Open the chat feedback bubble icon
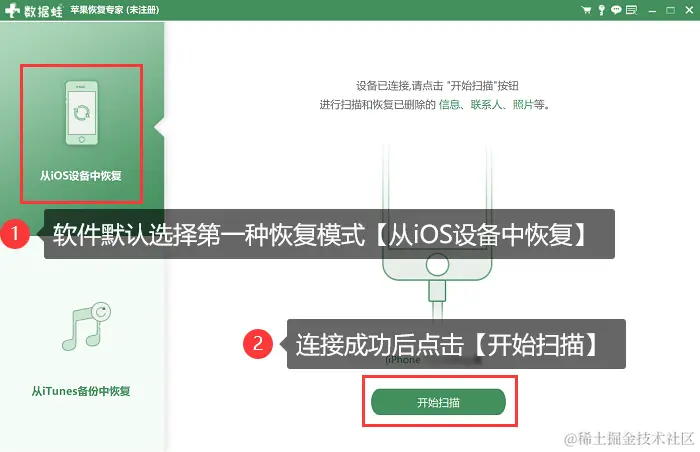 coord(616,10)
